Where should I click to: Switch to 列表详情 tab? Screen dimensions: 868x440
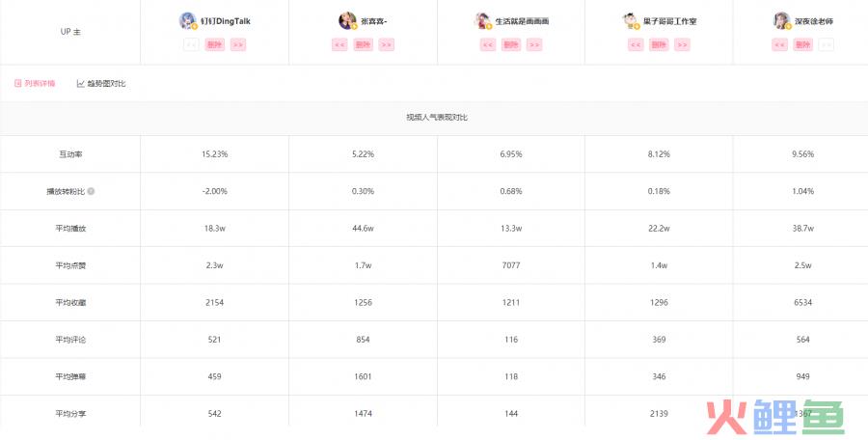pos(35,83)
